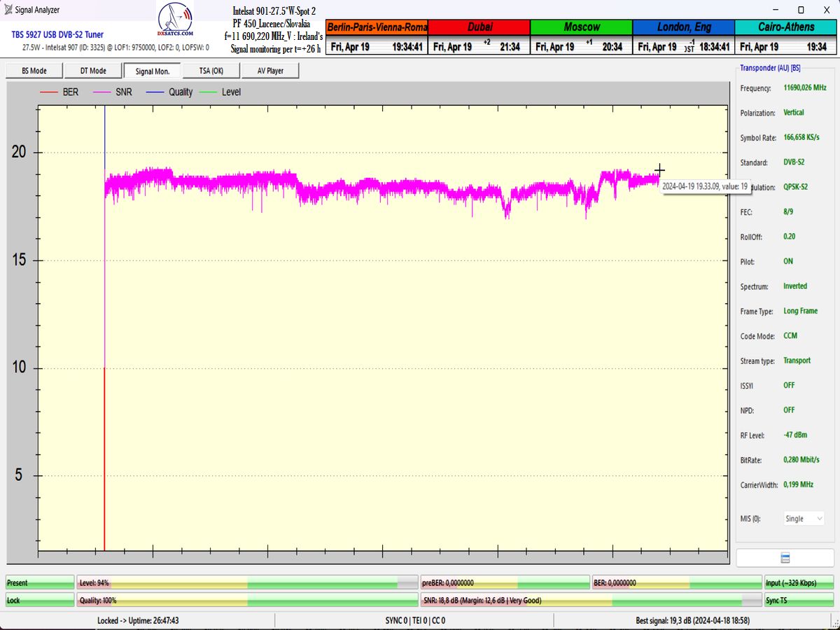Viewport: 840px width, 630px height.
Task: Open the TSA (OK) view
Action: point(211,71)
